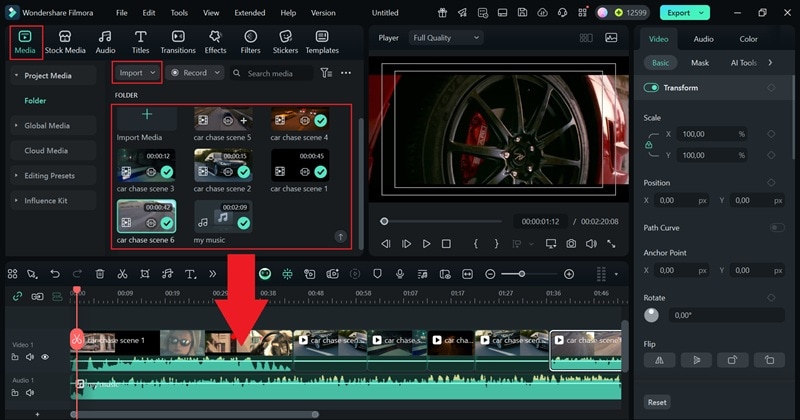Toggle the Transform switch off
Viewport: 800px width, 420px height.
pos(652,88)
